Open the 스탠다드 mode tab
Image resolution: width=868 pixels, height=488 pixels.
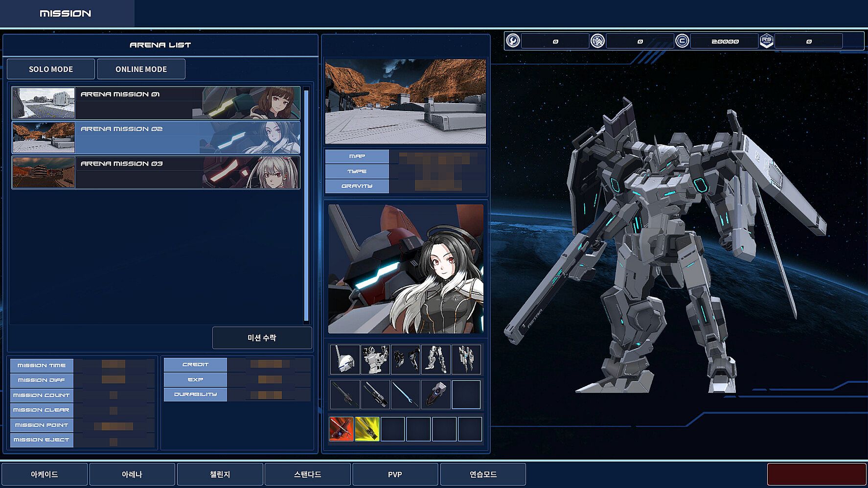pos(308,474)
